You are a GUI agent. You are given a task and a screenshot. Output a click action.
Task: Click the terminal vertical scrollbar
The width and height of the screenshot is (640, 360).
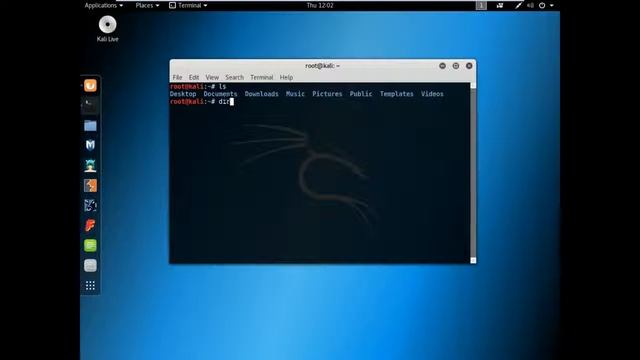pos(473,173)
